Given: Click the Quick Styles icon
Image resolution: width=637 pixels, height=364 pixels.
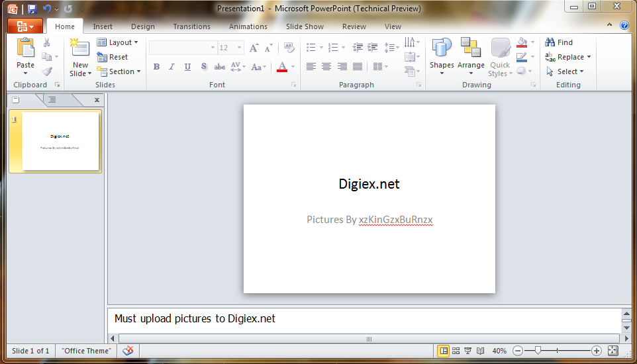Looking at the screenshot, I should (500, 48).
